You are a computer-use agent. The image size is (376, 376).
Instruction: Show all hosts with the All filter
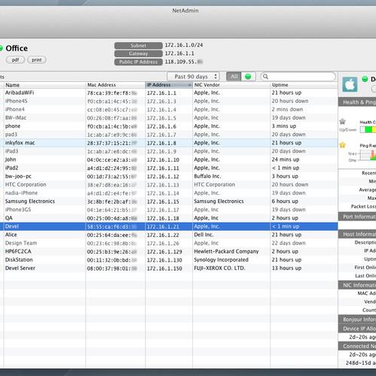[x=234, y=77]
